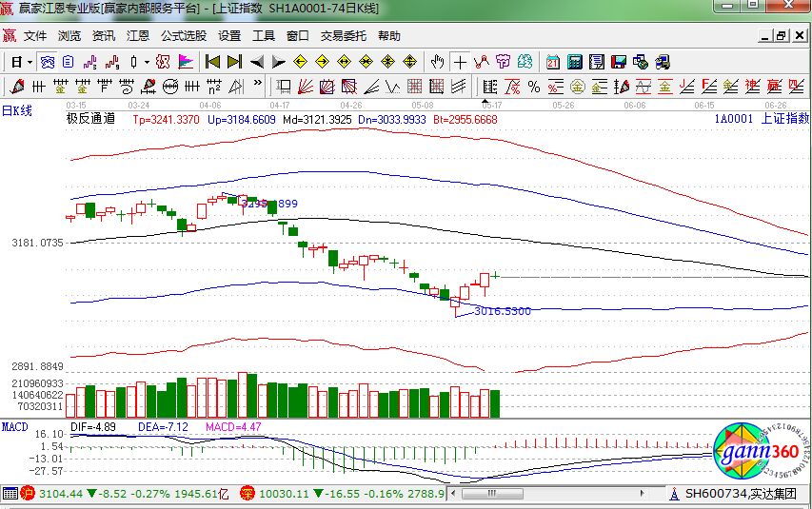Click the 05-17 date marker on timeline
The height and width of the screenshot is (509, 812).
click(490, 105)
